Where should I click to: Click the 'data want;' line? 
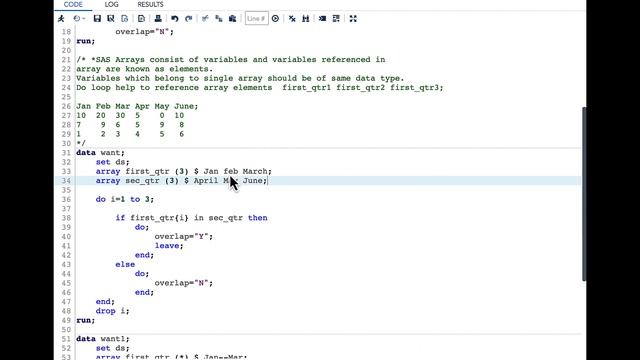click(100, 153)
